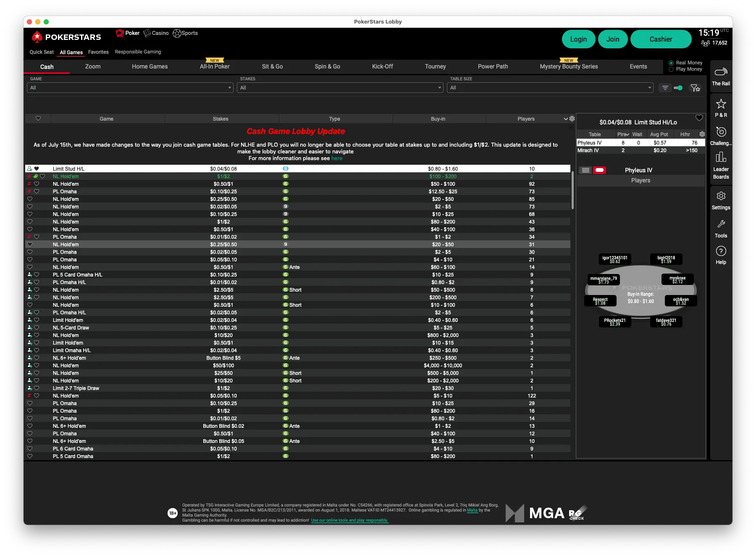Open The Rail sidebar panel
Viewport: 756px width, 556px height.
point(721,76)
